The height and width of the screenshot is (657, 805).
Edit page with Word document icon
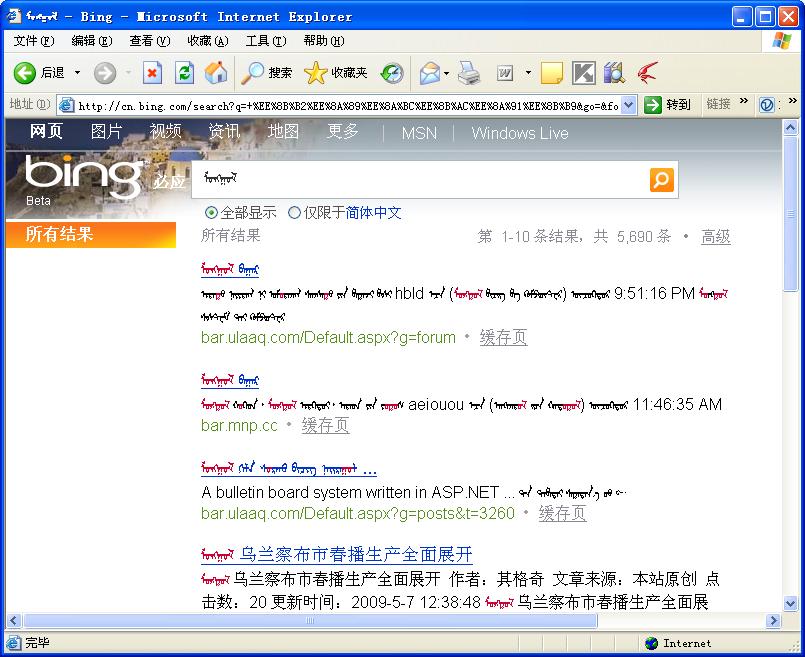(505, 73)
